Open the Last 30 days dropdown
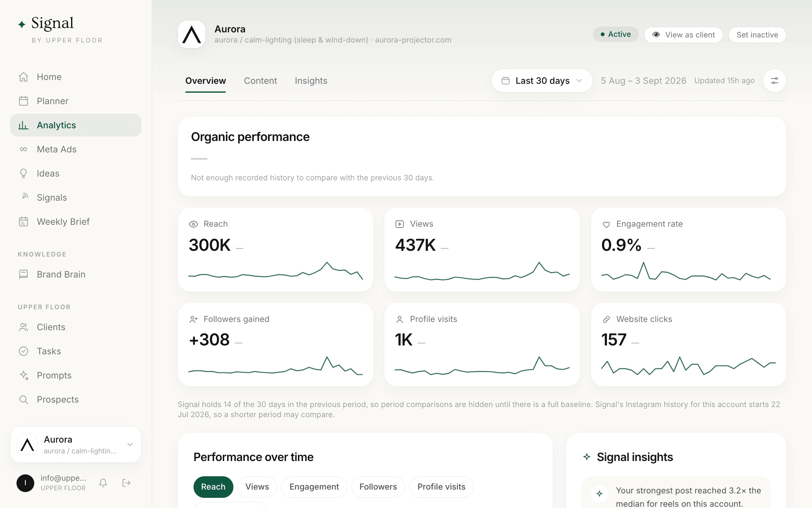 542,81
